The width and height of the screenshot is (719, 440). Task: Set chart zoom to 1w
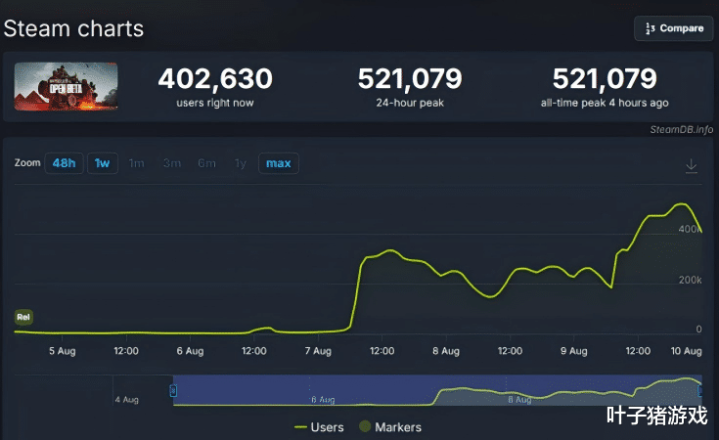[x=102, y=163]
